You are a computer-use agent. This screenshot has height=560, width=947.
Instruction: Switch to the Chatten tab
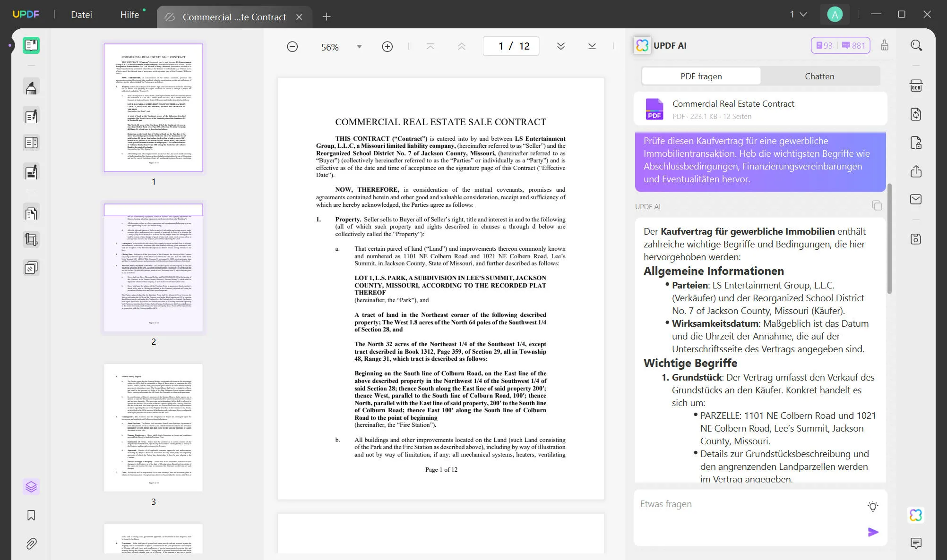click(x=819, y=76)
